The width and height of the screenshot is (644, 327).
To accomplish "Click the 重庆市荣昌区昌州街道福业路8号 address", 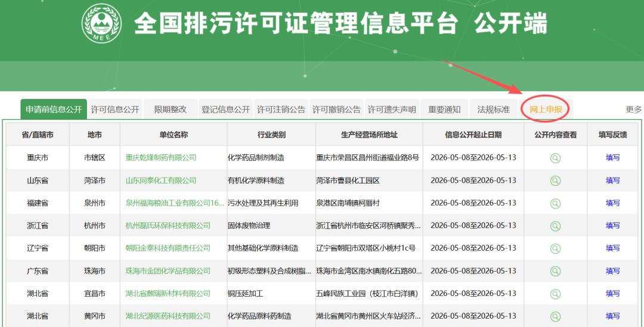I will pos(367,158).
